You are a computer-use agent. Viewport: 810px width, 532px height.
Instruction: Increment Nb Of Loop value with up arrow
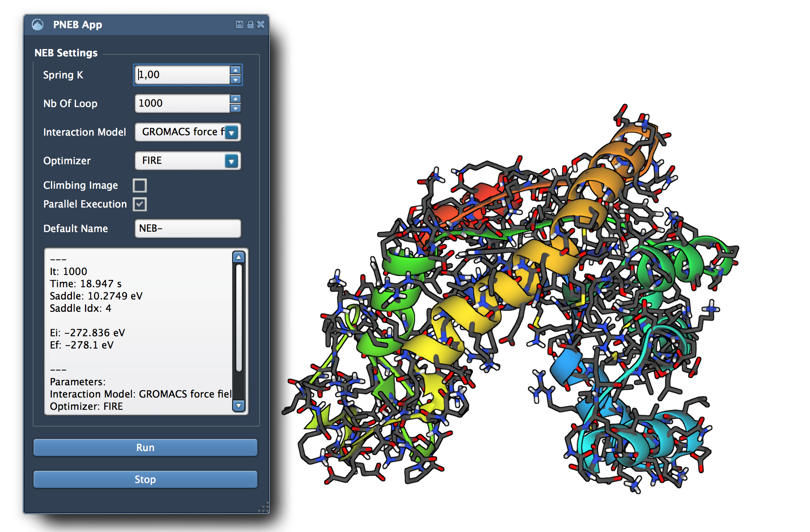pyautogui.click(x=235, y=99)
